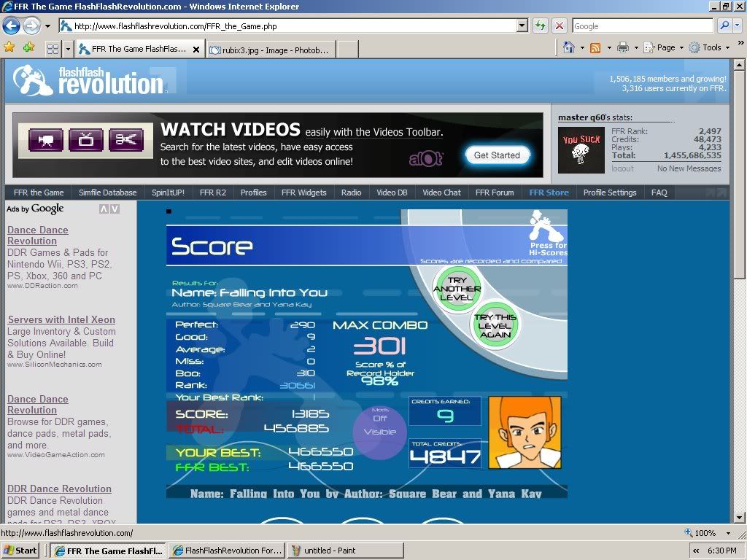Click the Refresh page icon
Image resolution: width=747 pixels, height=560 pixels.
541,26
